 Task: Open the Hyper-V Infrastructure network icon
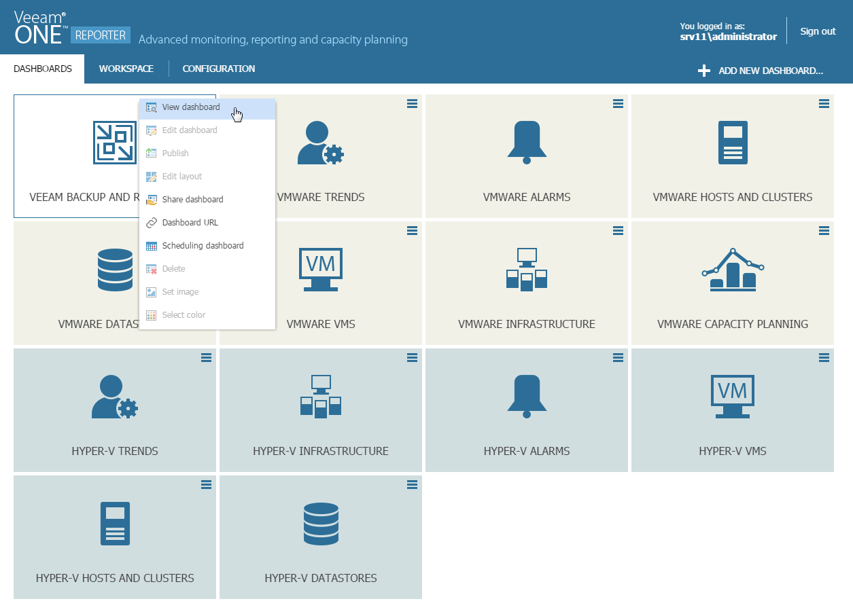[321, 397]
